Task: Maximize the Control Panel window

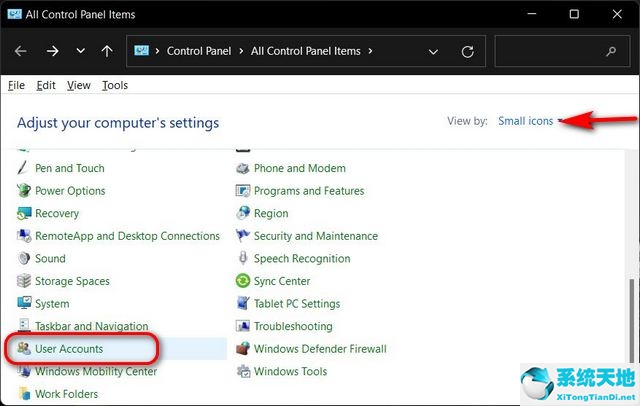Action: coord(574,14)
